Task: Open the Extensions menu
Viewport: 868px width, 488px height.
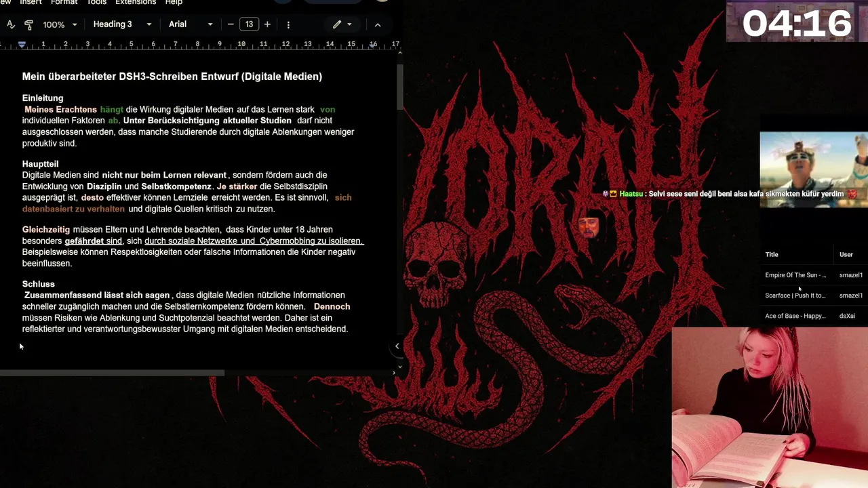Action: click(x=136, y=2)
